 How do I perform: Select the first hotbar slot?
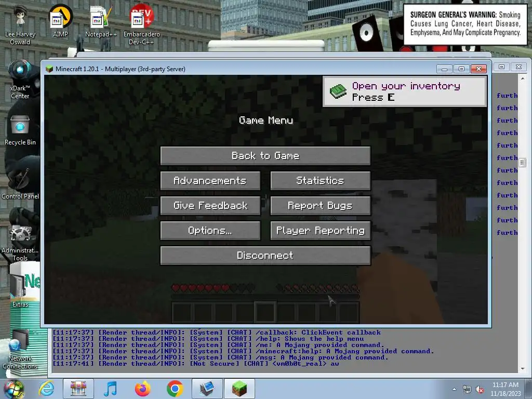[x=182, y=312]
